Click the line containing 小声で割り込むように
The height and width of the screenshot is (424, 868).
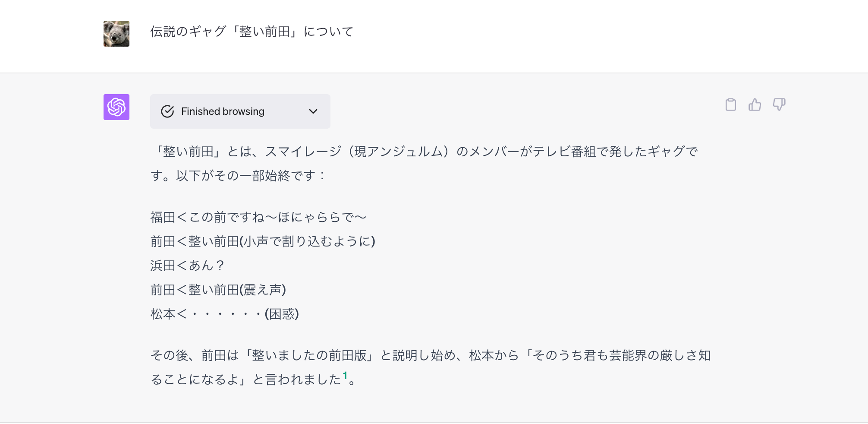[263, 241]
